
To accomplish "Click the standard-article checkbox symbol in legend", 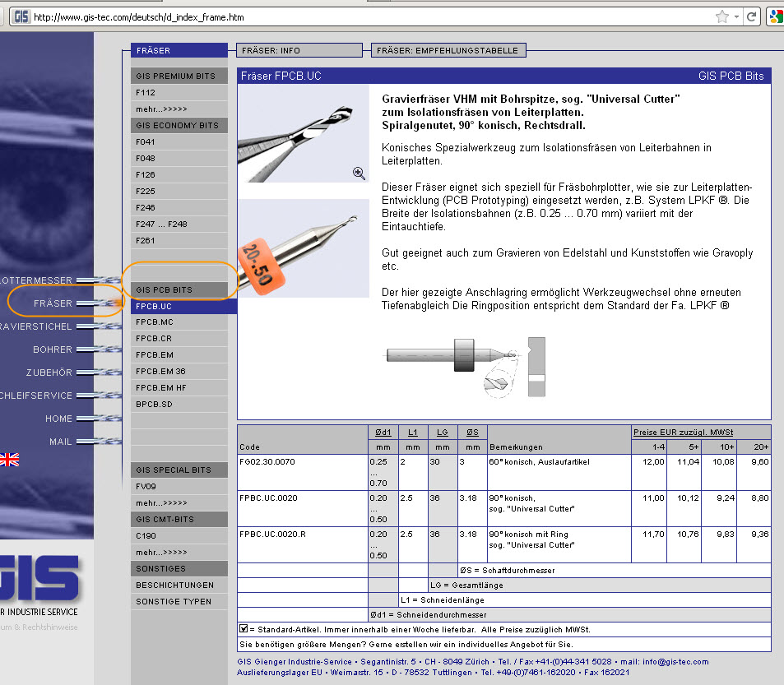I will [244, 629].
